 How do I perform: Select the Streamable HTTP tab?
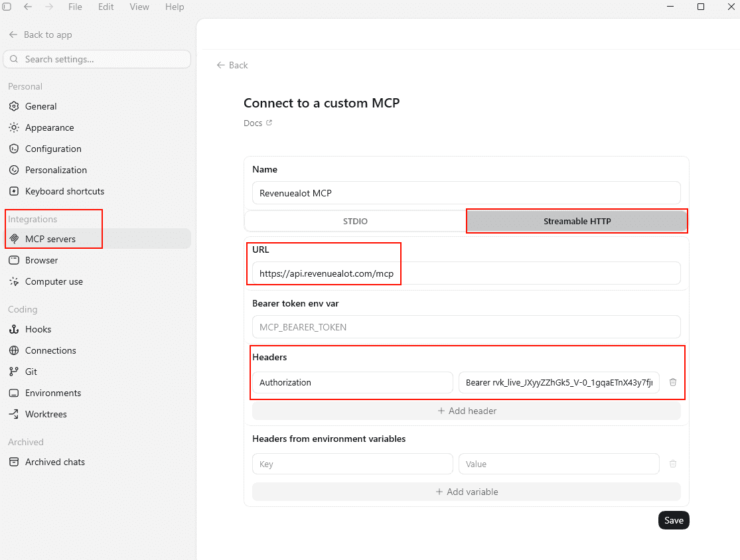(x=577, y=221)
